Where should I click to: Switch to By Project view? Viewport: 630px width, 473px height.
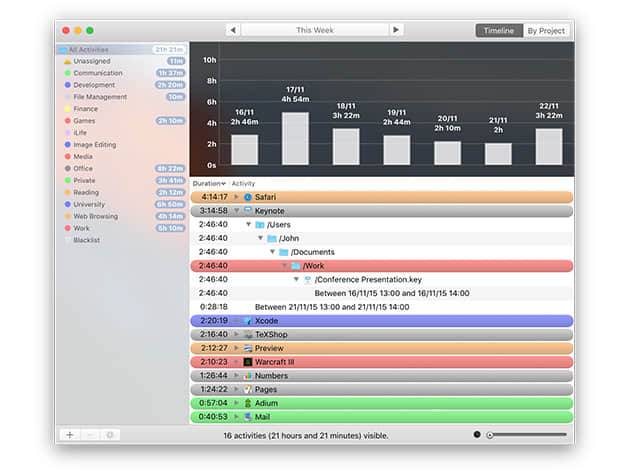[546, 31]
